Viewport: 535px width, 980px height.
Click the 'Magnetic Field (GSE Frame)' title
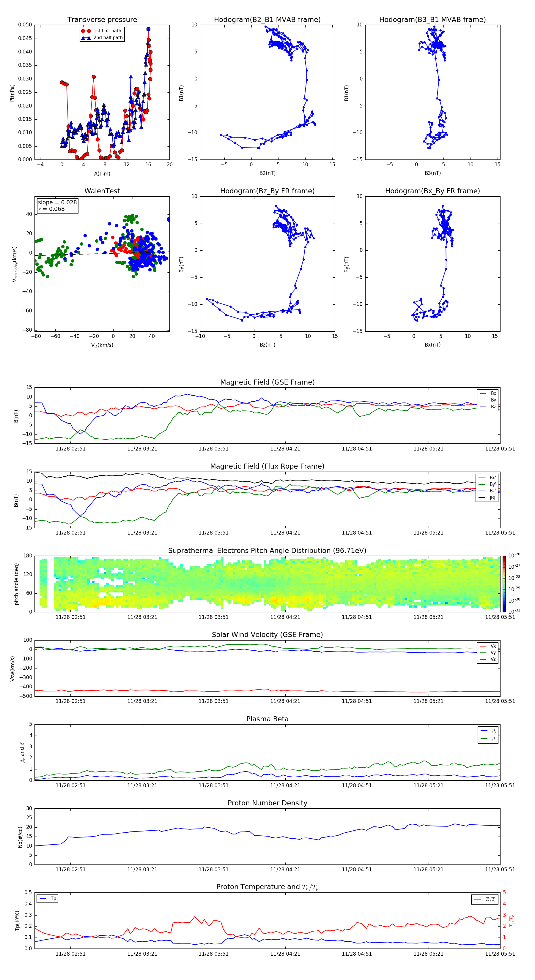[267, 382]
